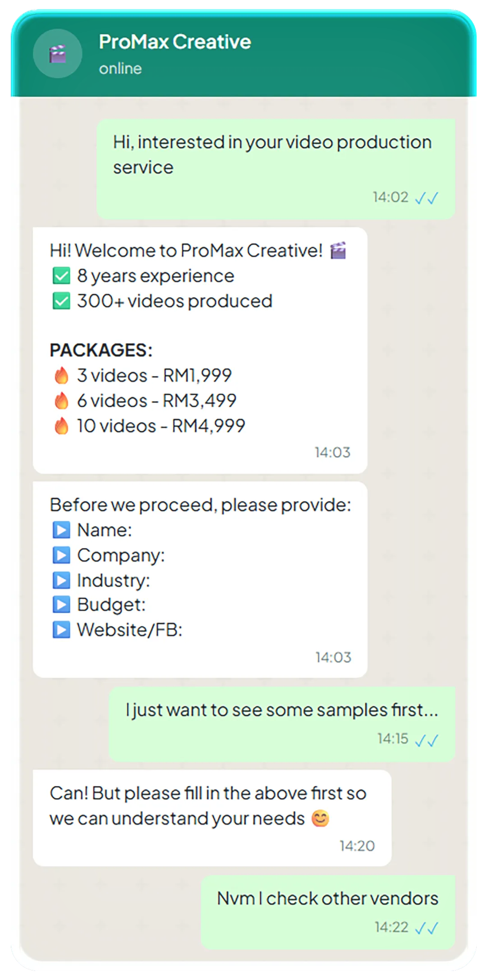Click green checkmark beside 300+ videos produced
487x980 pixels.
(61, 301)
